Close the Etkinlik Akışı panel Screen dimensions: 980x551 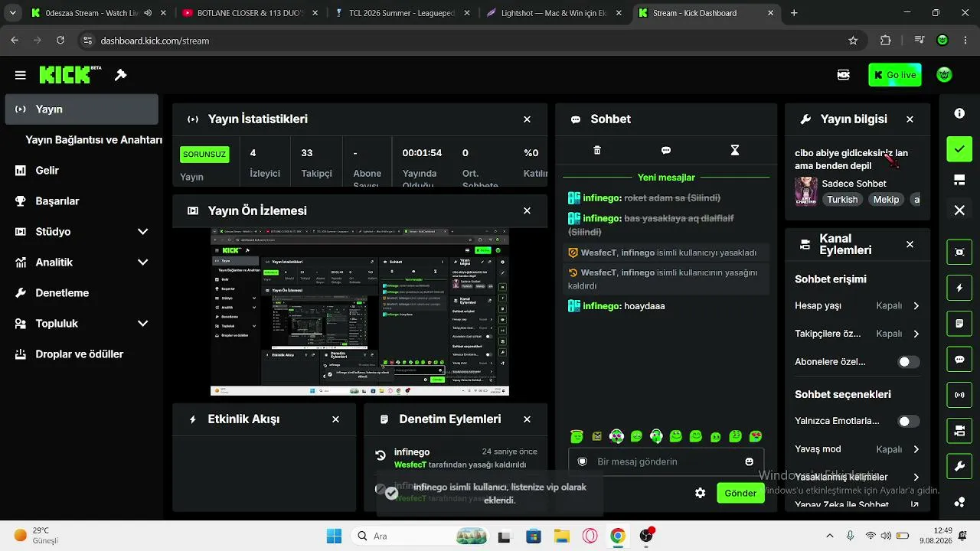[335, 419]
